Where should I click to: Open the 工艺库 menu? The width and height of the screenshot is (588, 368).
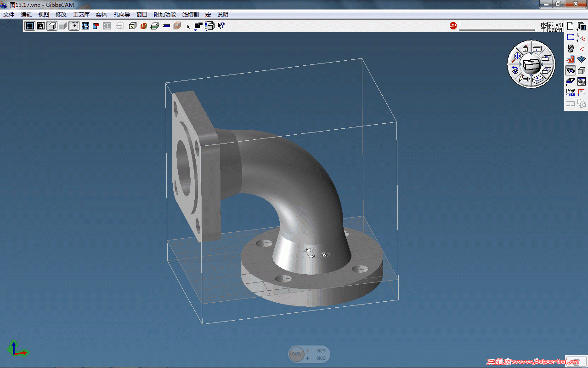[81, 15]
